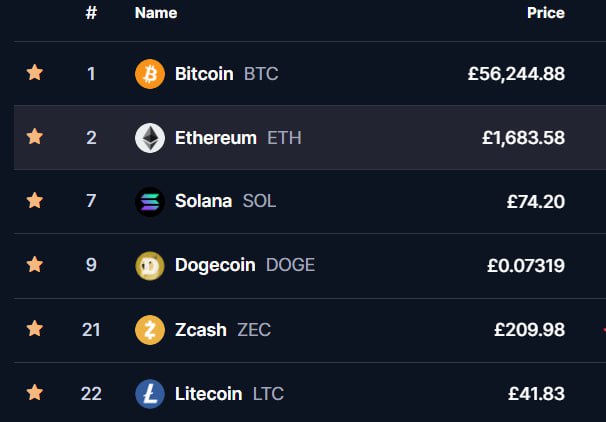Remove Solana from watchlist via star
The height and width of the screenshot is (422, 606).
[35, 201]
